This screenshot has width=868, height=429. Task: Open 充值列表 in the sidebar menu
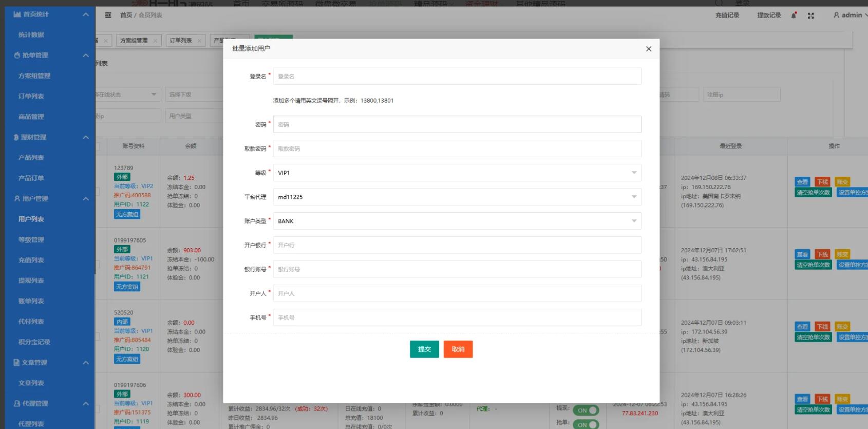coord(31,260)
